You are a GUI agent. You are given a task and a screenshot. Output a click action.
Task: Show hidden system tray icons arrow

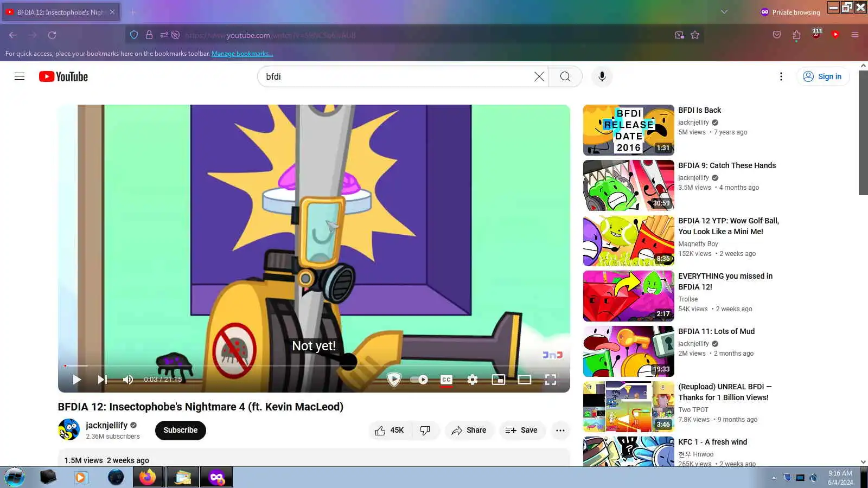pyautogui.click(x=774, y=478)
